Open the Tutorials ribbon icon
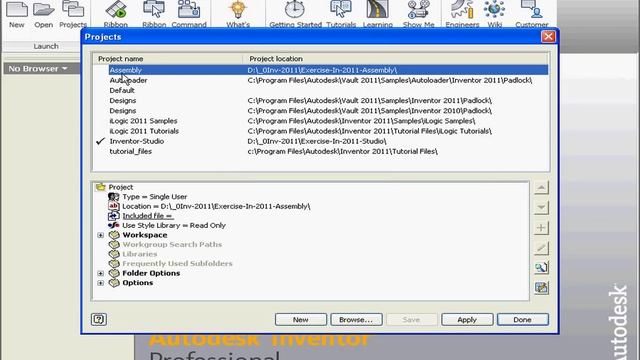640x360 pixels. [341, 9]
